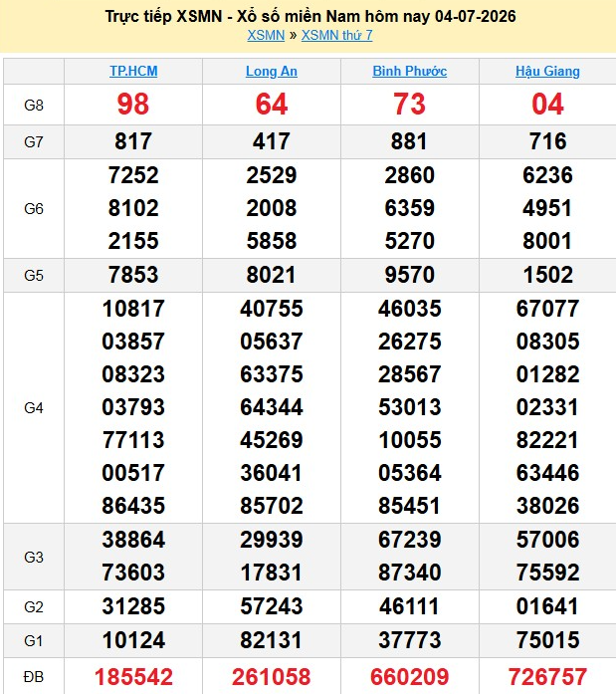Select Hậu Giang special prize 726757
616x694 pixels.
[547, 677]
